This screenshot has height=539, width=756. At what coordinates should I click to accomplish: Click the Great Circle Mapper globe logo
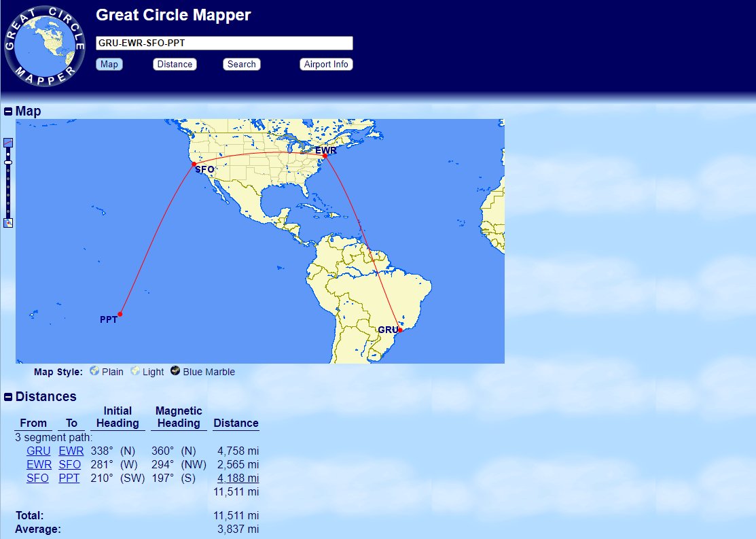click(x=44, y=46)
